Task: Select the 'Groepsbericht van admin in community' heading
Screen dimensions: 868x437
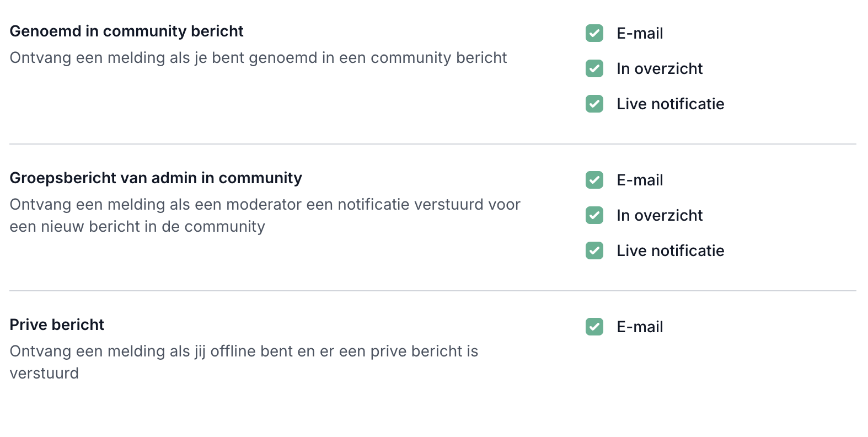Action: tap(156, 178)
